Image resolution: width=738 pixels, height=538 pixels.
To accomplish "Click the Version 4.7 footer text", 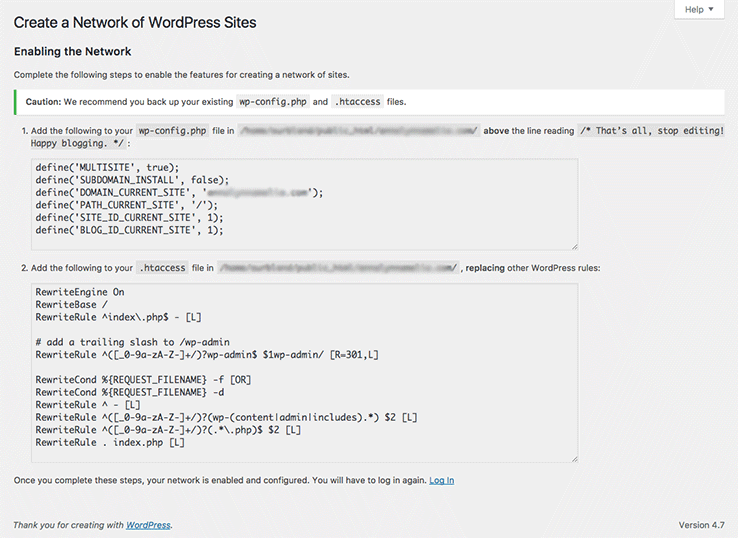I will [x=701, y=525].
